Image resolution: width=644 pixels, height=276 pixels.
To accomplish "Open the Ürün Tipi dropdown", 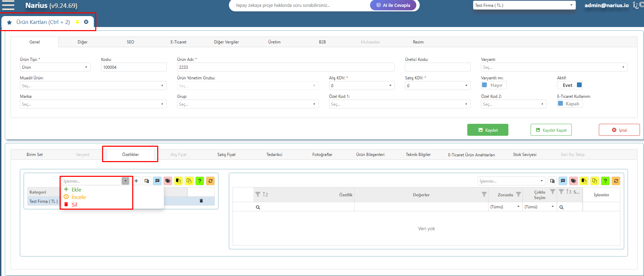I will [x=55, y=67].
